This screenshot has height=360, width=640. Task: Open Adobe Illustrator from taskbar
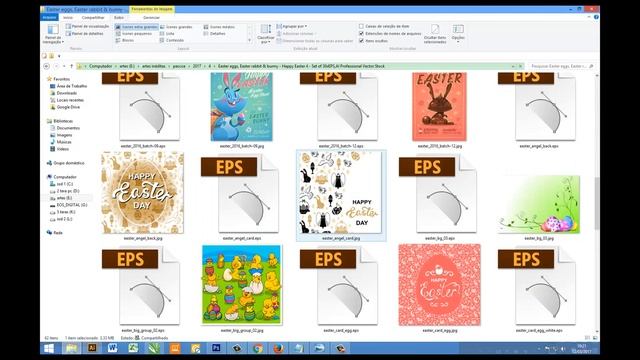click(x=92, y=348)
